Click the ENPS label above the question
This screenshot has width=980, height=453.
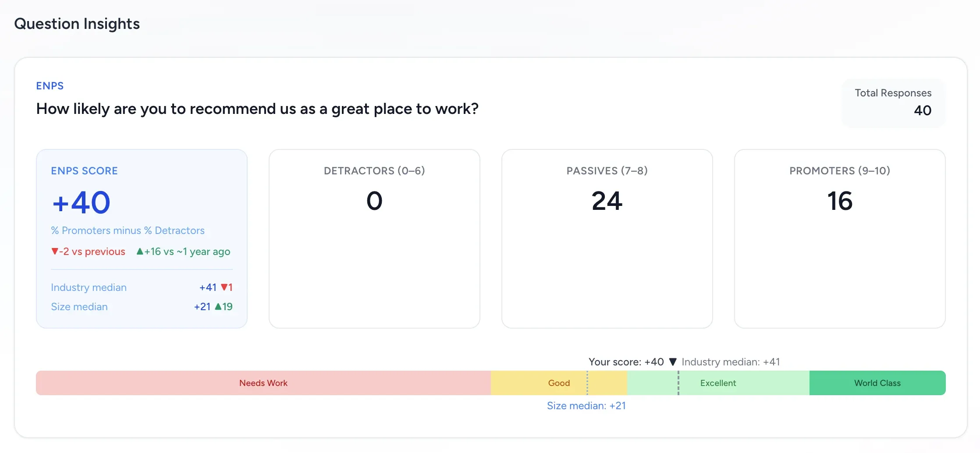coord(50,85)
